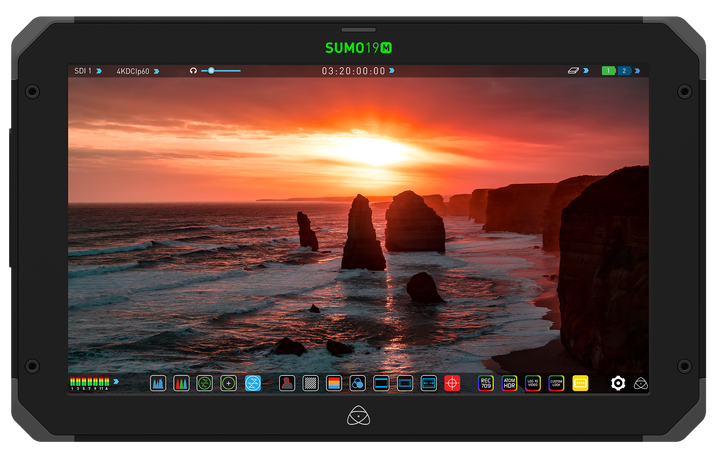This screenshot has width=720, height=464.
Task: Open settings with the gear icon
Action: (x=618, y=383)
